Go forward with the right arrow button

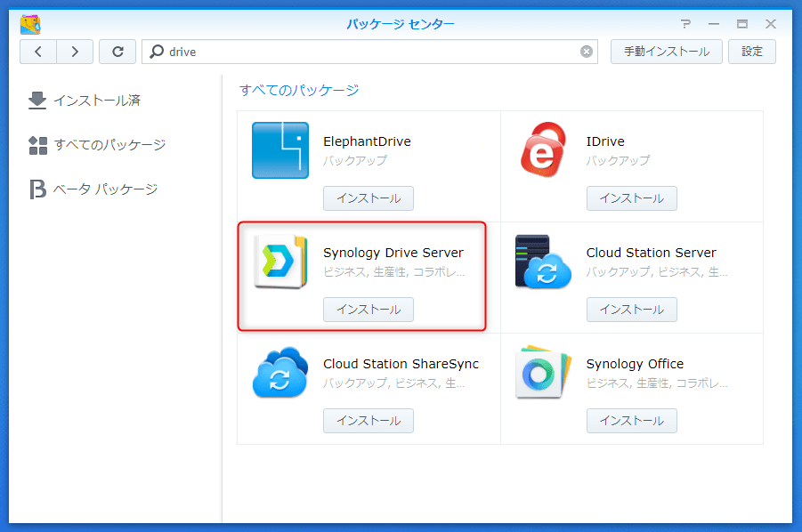[75, 52]
